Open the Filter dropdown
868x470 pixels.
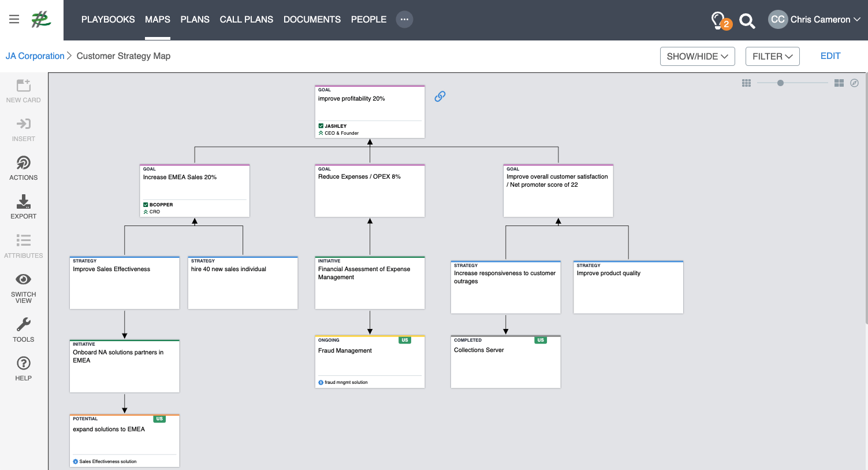[772, 56]
